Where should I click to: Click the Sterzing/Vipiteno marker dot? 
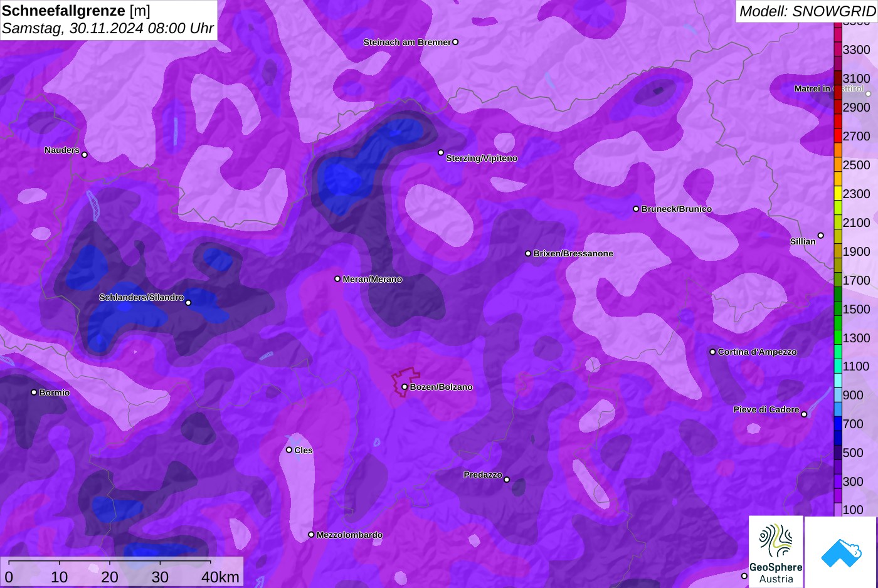(x=441, y=152)
